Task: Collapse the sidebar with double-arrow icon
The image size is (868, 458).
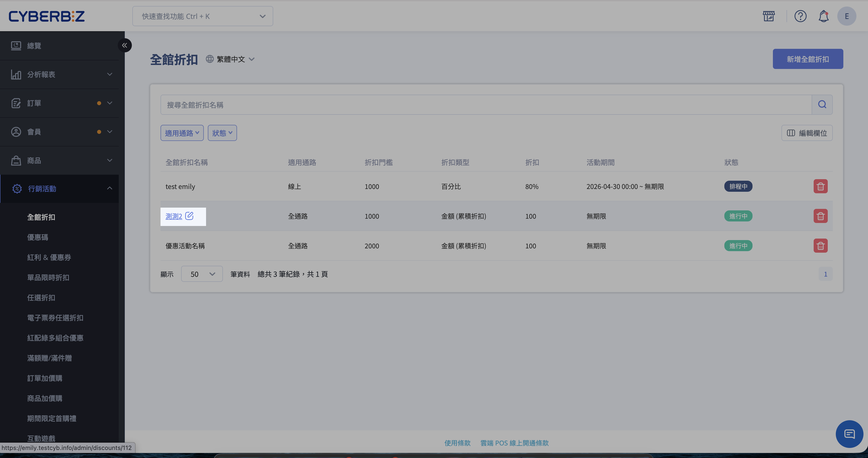Action: 125,45
